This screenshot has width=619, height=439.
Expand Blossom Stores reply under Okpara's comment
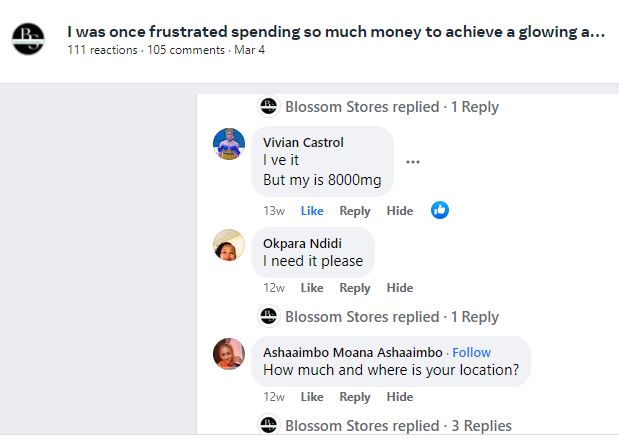(x=391, y=317)
